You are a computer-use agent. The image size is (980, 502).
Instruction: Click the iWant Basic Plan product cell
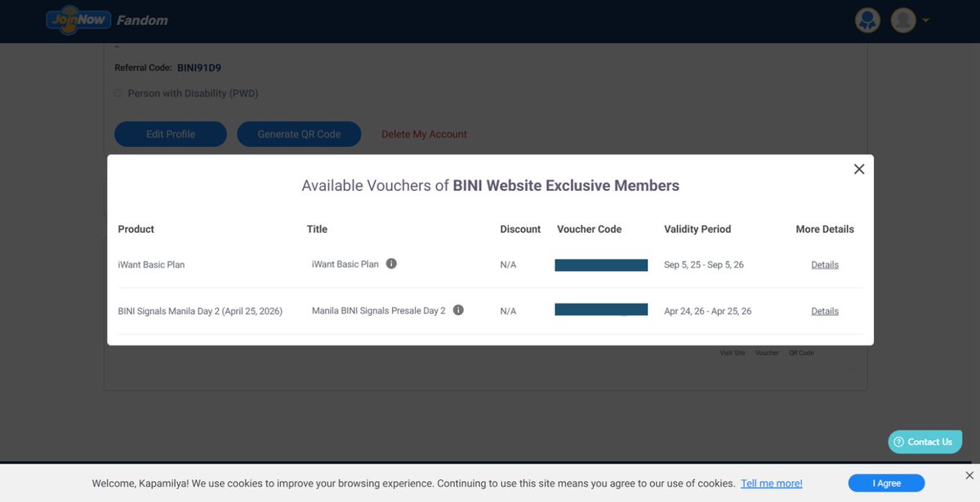pos(151,265)
